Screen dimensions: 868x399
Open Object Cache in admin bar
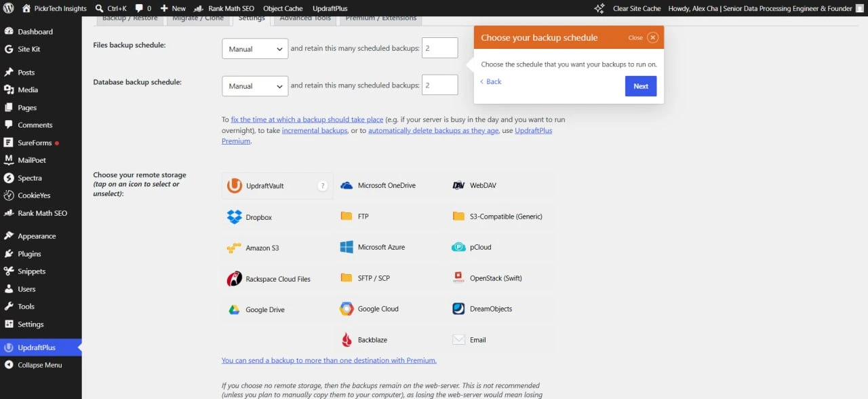coord(283,8)
